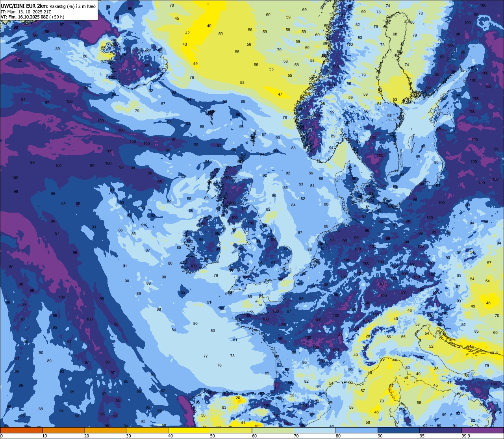
Task: Click the '99.9' legend scale label
Action: 466,436
